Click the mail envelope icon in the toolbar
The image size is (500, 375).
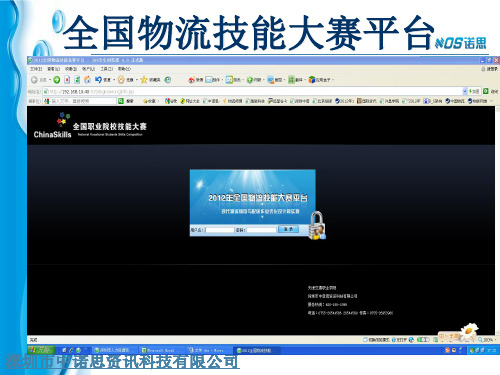click(209, 80)
